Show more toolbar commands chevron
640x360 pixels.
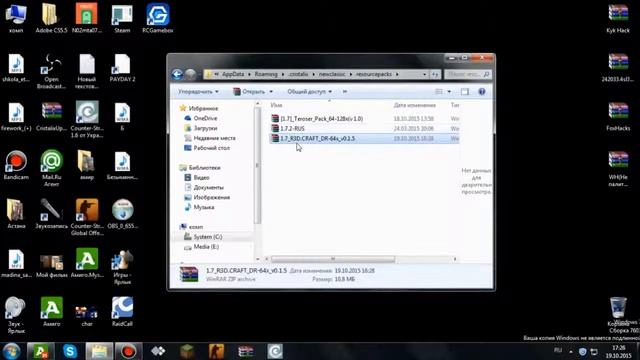pyautogui.click(x=345, y=91)
